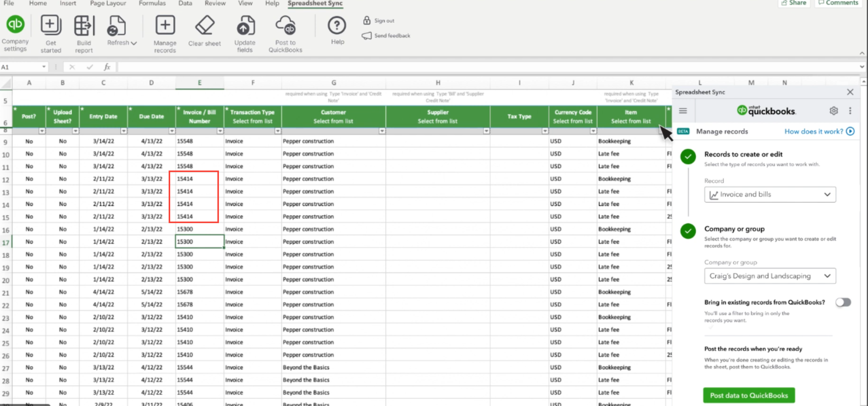Click Post data to QuickBooks button

(748, 395)
